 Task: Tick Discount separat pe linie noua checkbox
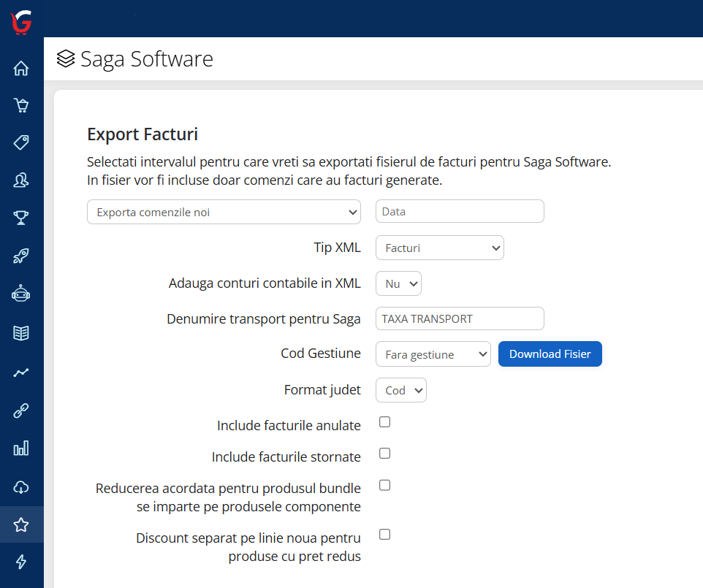[x=384, y=534]
